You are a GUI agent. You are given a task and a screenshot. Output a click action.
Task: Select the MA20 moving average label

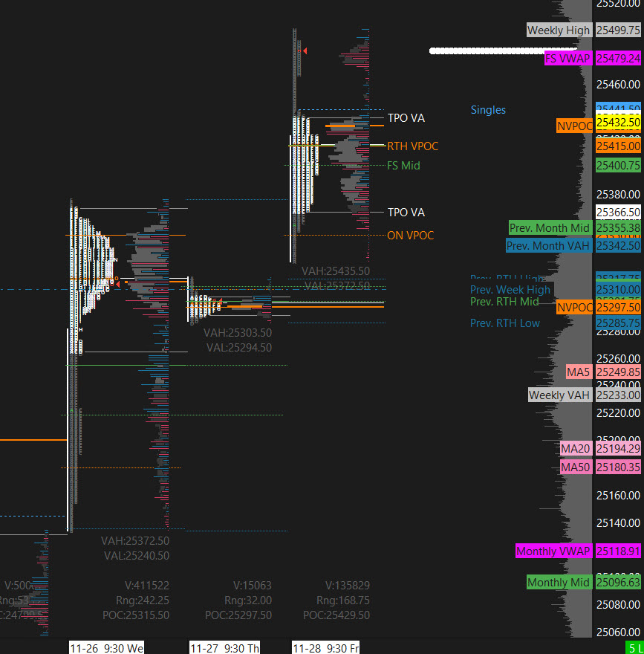point(576,448)
